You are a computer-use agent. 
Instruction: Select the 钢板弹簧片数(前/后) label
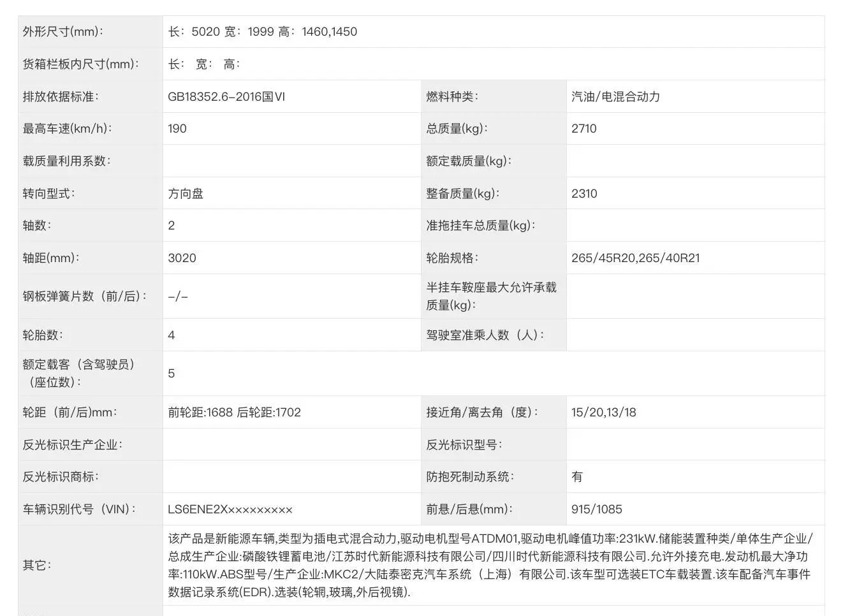tap(85, 297)
